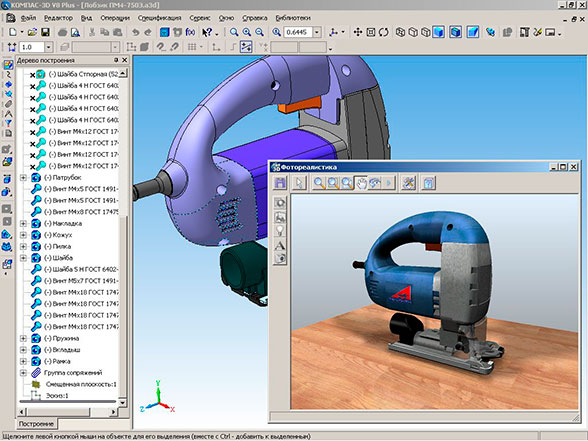Open the Сервис menu
588x441 pixels.
pyautogui.click(x=200, y=18)
